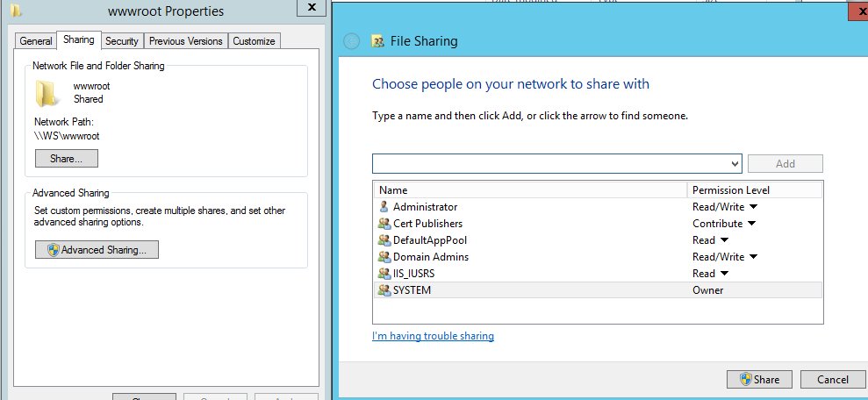Screen dimensions: 868x400
Task: Click the name input field
Action: pos(549,164)
